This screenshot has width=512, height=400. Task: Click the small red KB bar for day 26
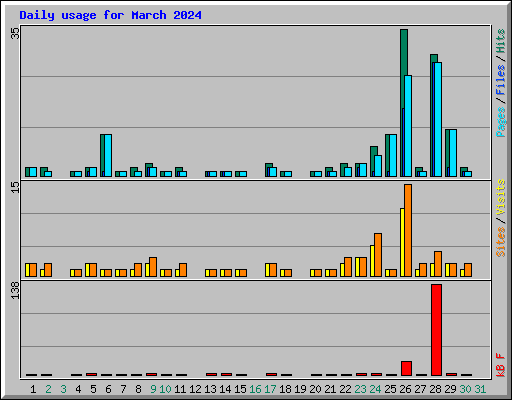[406, 368]
